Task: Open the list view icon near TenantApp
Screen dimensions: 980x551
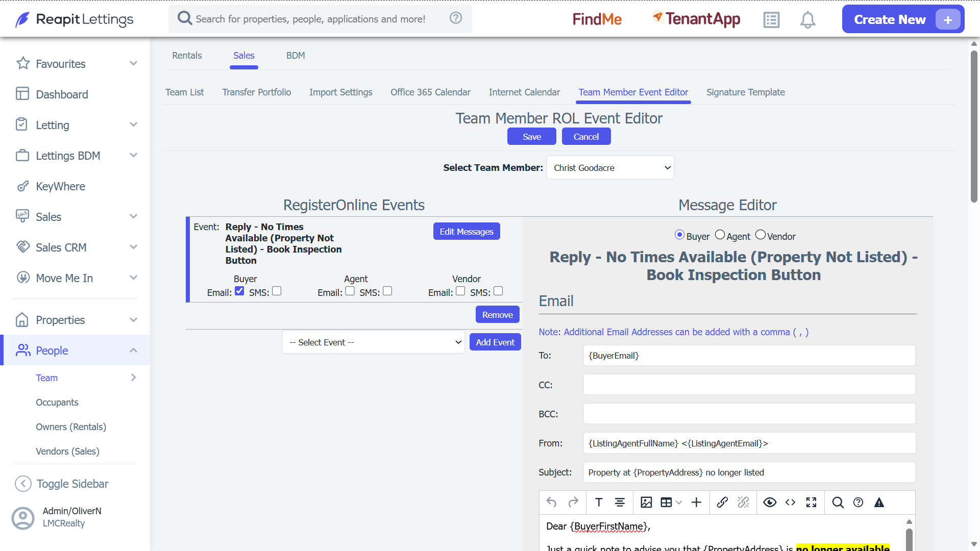Action: coord(771,20)
